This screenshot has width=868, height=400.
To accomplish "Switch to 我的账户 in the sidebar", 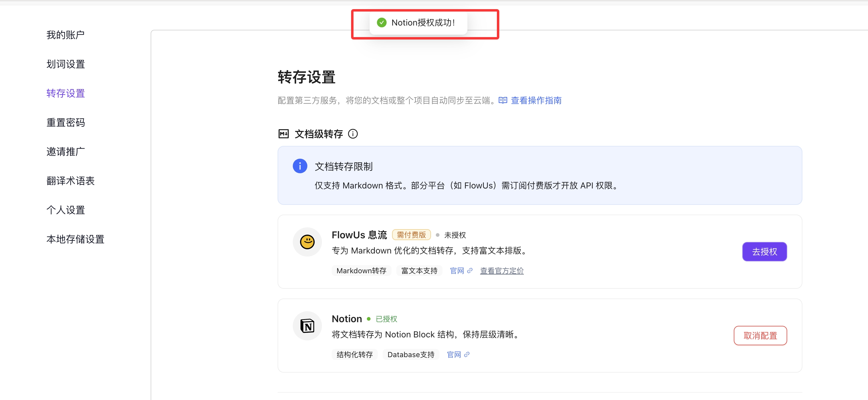I will 65,35.
